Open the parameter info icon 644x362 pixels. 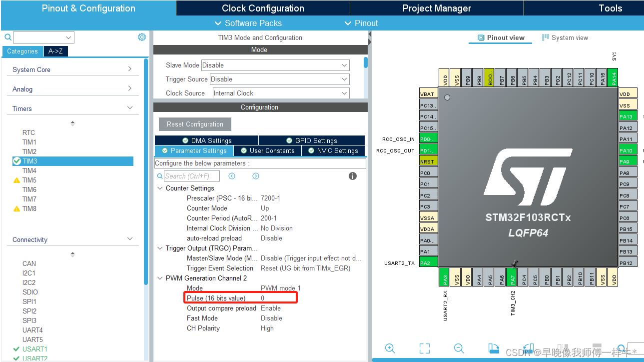pos(353,176)
